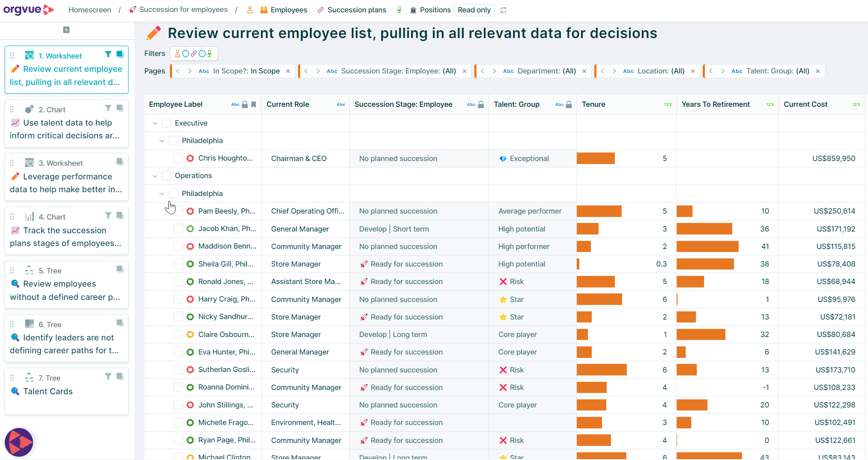
Task: Click the green chair icon in breadcrumb
Action: coord(399,10)
